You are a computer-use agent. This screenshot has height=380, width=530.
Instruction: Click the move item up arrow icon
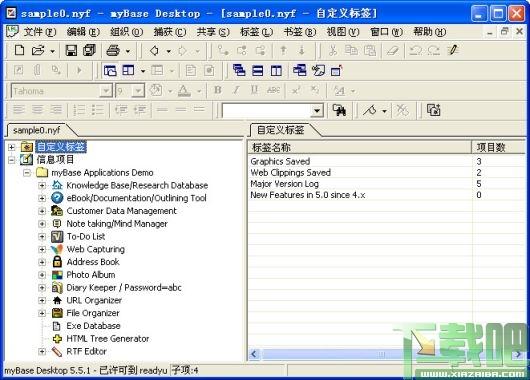tap(283, 50)
